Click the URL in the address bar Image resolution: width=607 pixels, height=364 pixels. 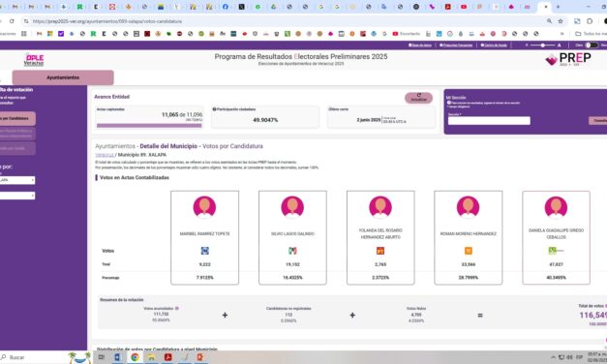click(x=107, y=21)
